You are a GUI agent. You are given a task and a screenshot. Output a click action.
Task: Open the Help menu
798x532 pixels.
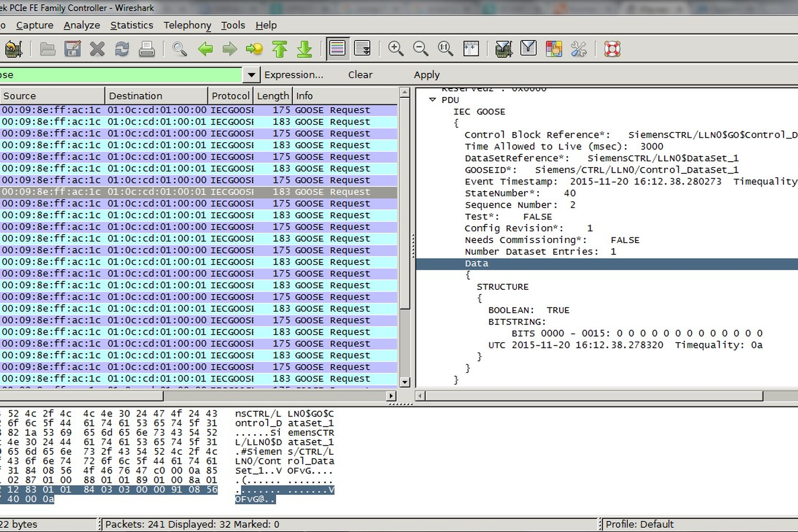[x=266, y=25]
